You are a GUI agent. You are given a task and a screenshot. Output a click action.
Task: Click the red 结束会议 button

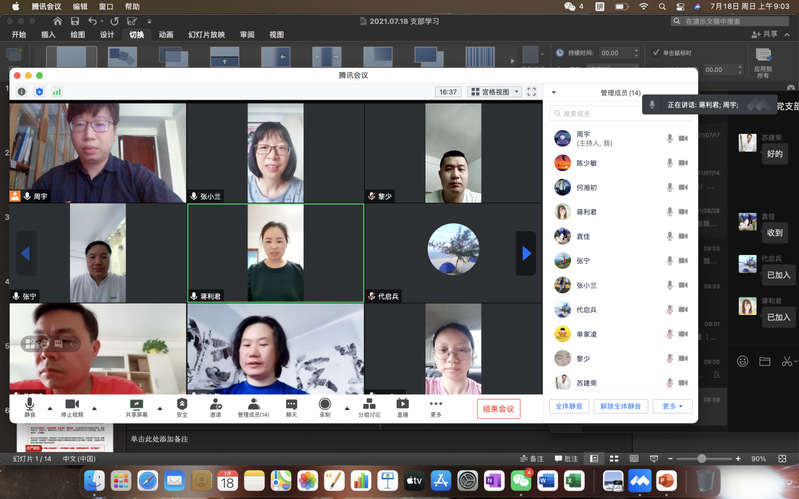[498, 408]
